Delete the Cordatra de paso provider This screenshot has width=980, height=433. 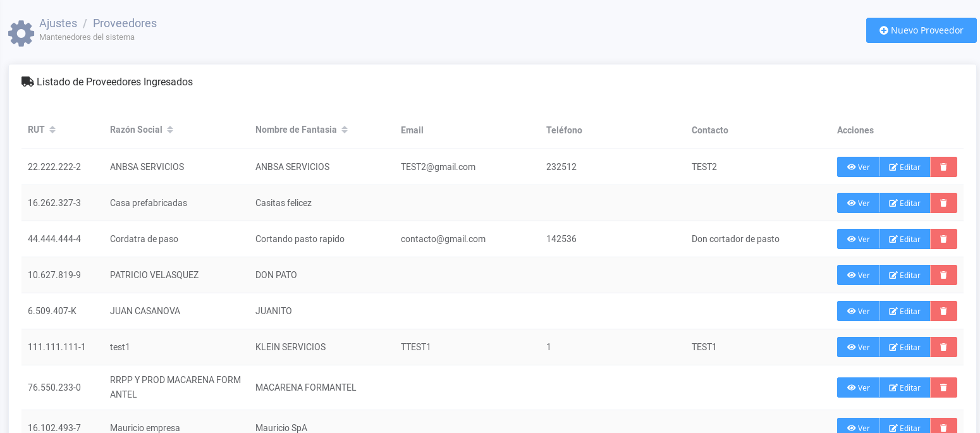pos(943,239)
